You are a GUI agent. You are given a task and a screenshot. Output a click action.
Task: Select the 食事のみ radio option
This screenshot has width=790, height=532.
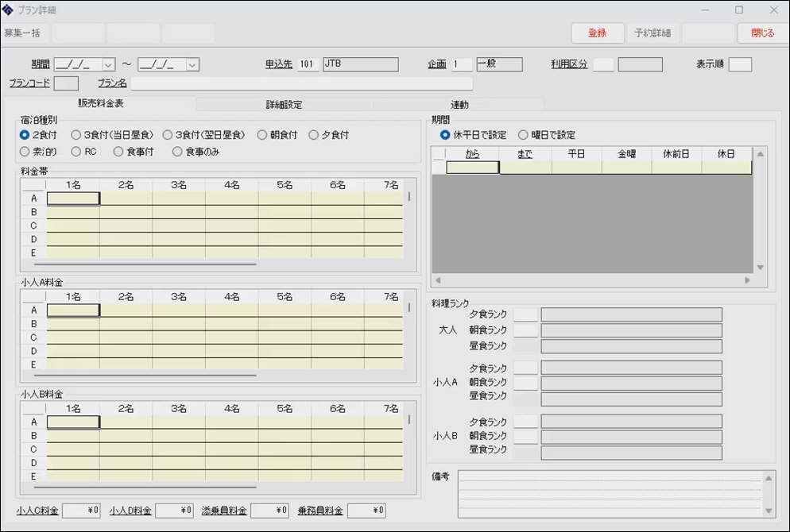[x=177, y=152]
